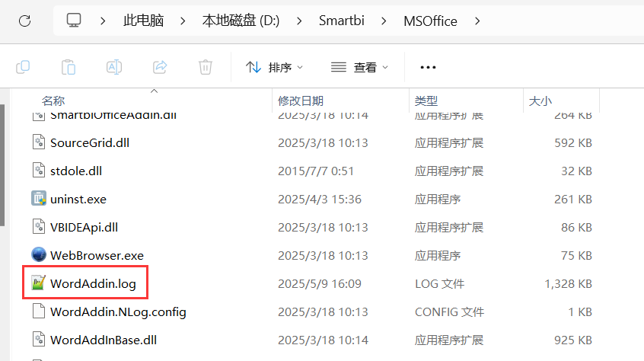Viewport: 644px width, 361px height.
Task: Go to Smartbi folder in breadcrumb
Action: point(342,21)
